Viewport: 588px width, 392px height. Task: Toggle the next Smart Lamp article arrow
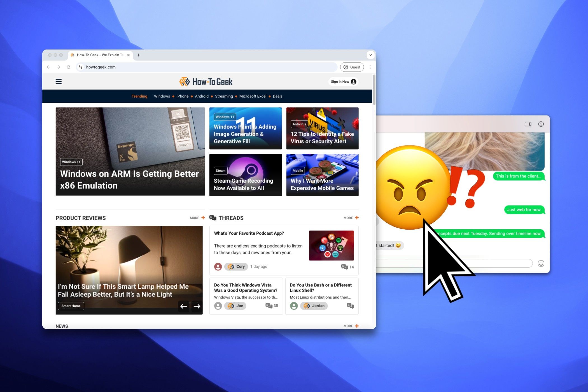[x=198, y=306]
